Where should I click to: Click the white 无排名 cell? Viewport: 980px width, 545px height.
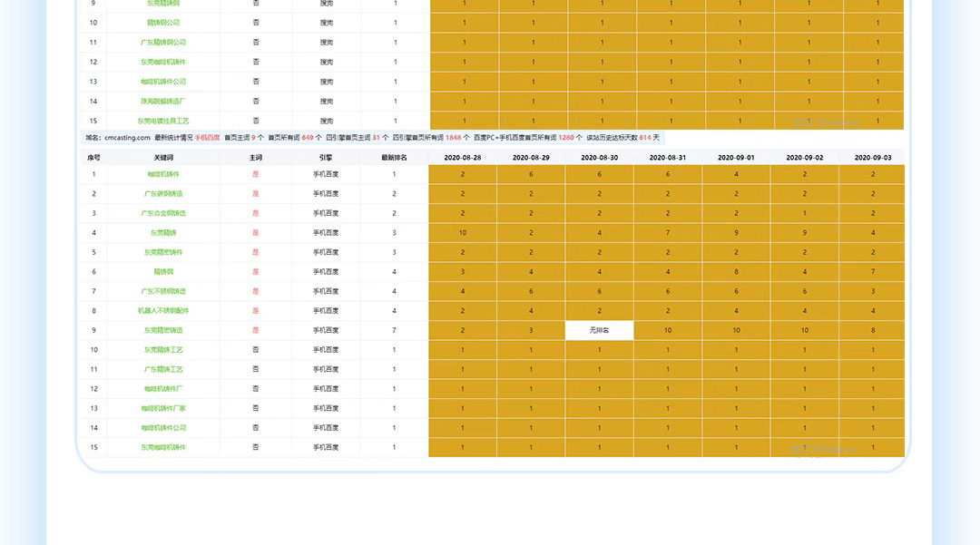[x=600, y=330]
